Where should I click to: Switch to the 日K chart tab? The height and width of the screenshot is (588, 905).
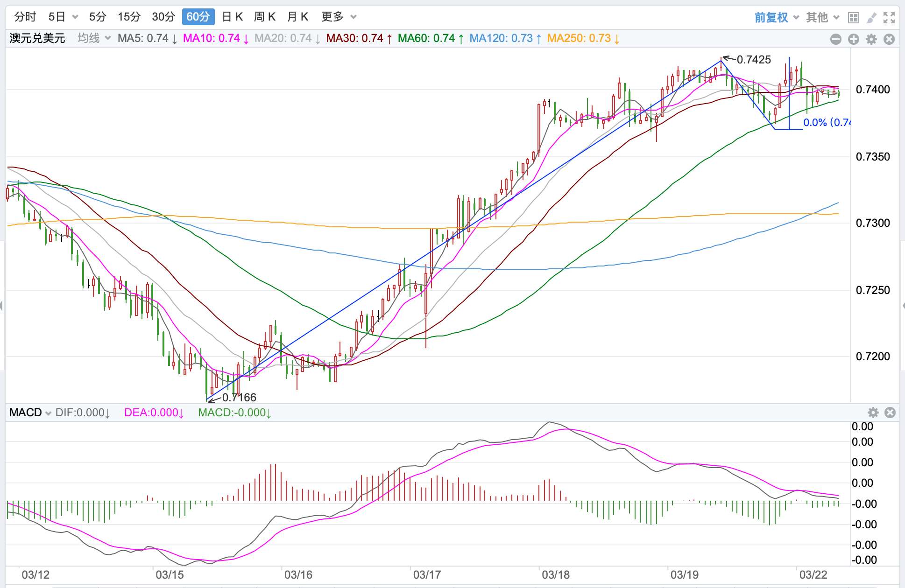(232, 17)
